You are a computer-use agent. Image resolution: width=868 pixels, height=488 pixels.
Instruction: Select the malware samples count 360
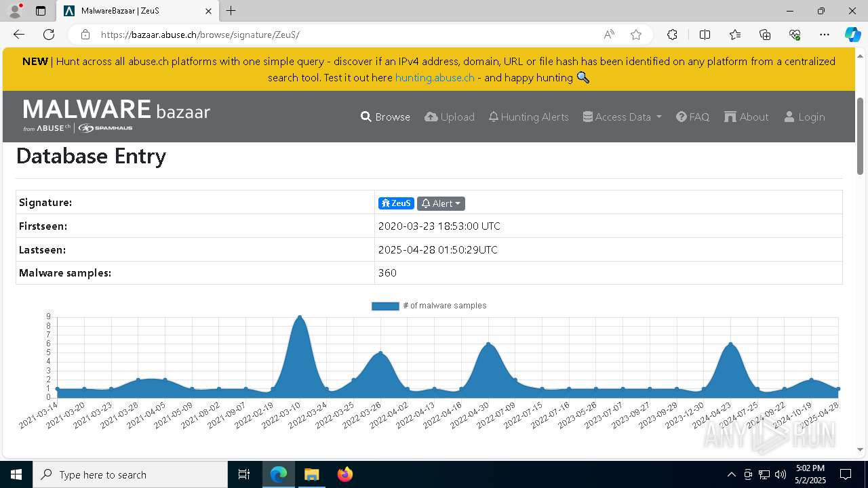point(387,273)
